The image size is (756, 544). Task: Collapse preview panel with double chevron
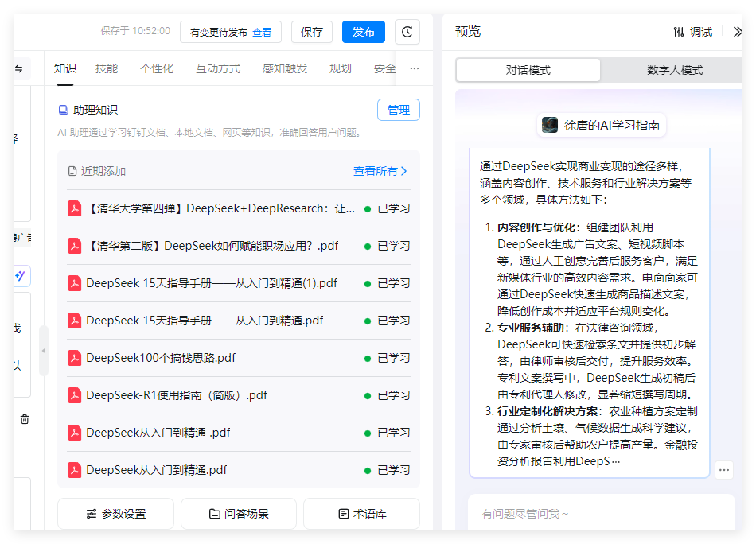pos(737,32)
